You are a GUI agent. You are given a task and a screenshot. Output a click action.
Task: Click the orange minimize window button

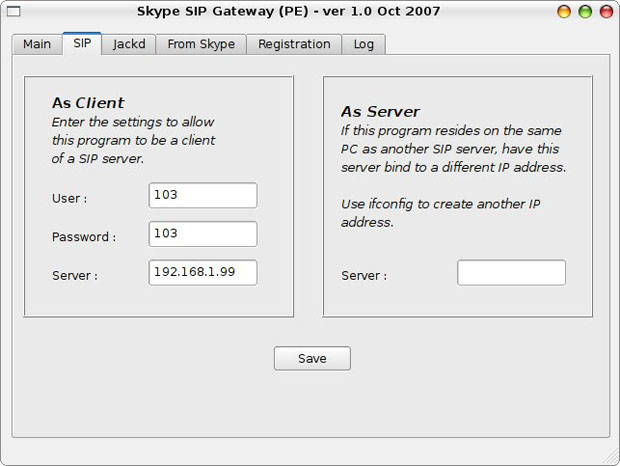[566, 12]
